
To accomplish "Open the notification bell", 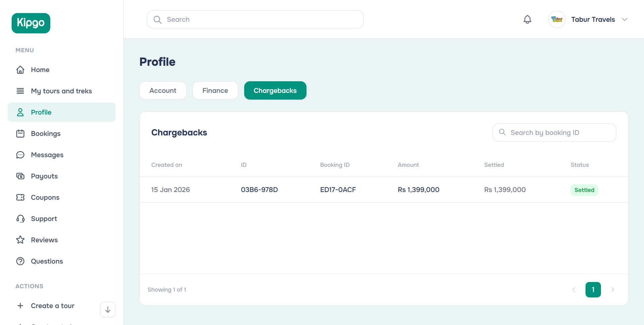I will click(527, 19).
